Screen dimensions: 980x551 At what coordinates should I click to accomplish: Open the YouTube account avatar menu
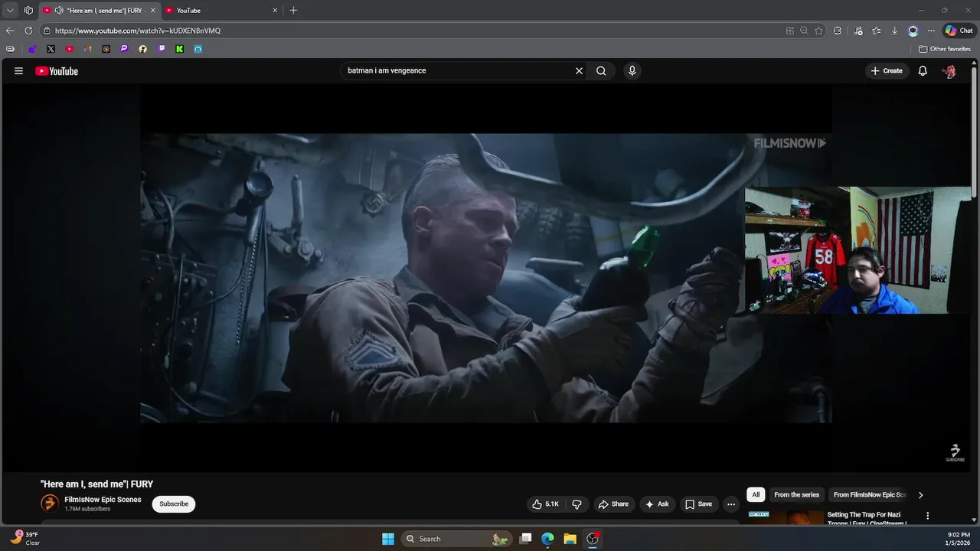[x=949, y=70]
